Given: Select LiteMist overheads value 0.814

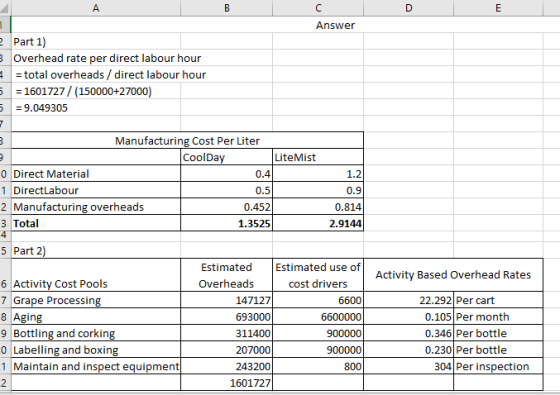Looking at the screenshot, I should 318,206.
